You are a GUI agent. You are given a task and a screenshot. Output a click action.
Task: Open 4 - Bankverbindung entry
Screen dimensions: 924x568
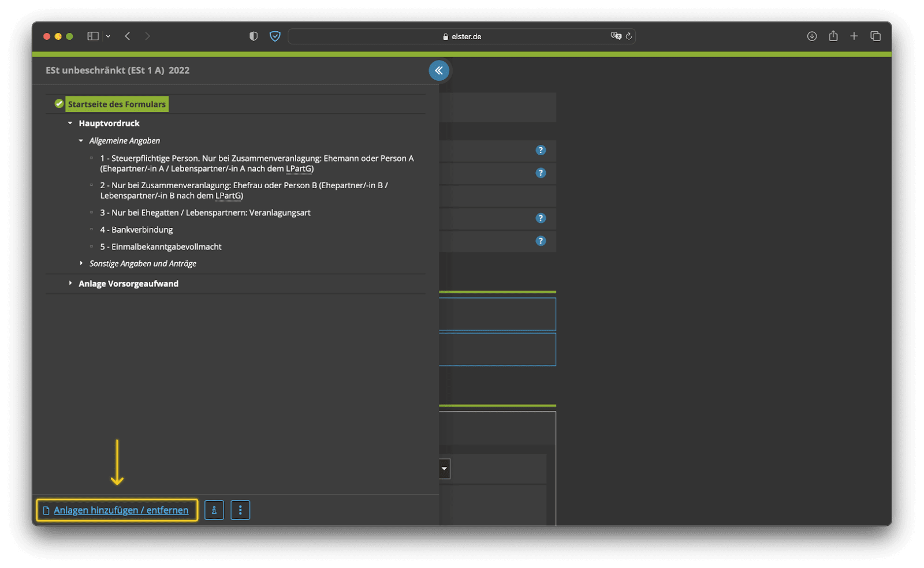tap(136, 230)
